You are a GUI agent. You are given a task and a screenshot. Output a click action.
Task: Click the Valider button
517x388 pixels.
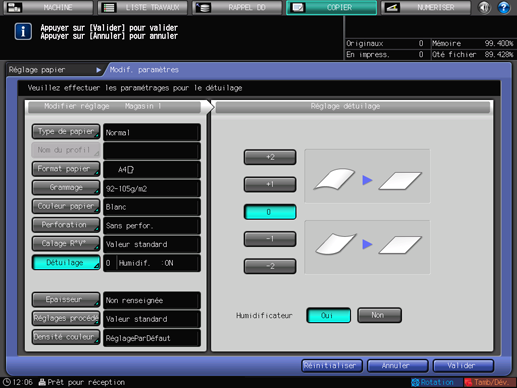pyautogui.click(x=463, y=366)
